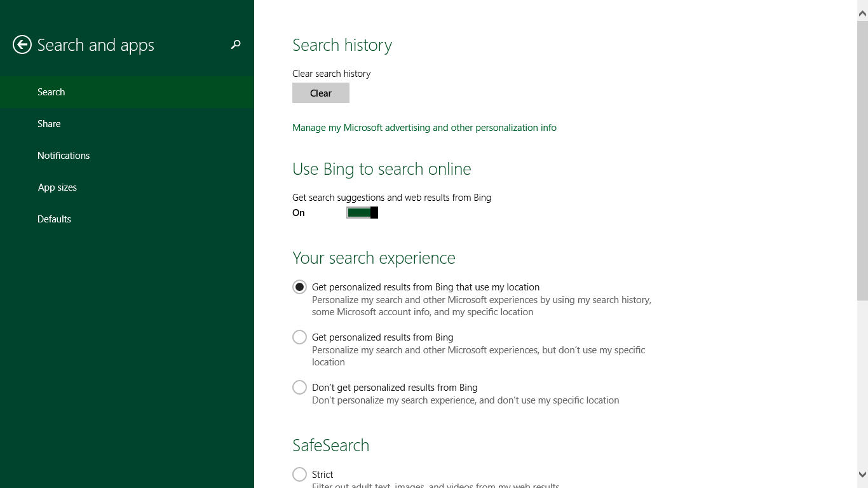Open the Share settings page
The width and height of the screenshot is (868, 488).
click(127, 124)
